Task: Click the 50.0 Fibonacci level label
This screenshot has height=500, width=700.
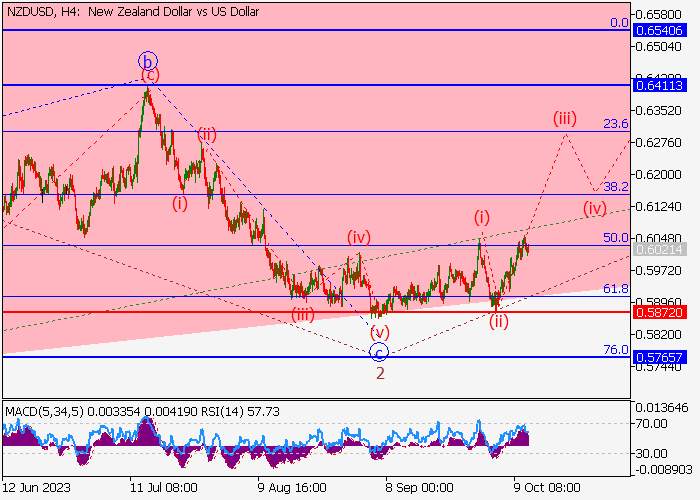Action: pyautogui.click(x=616, y=238)
